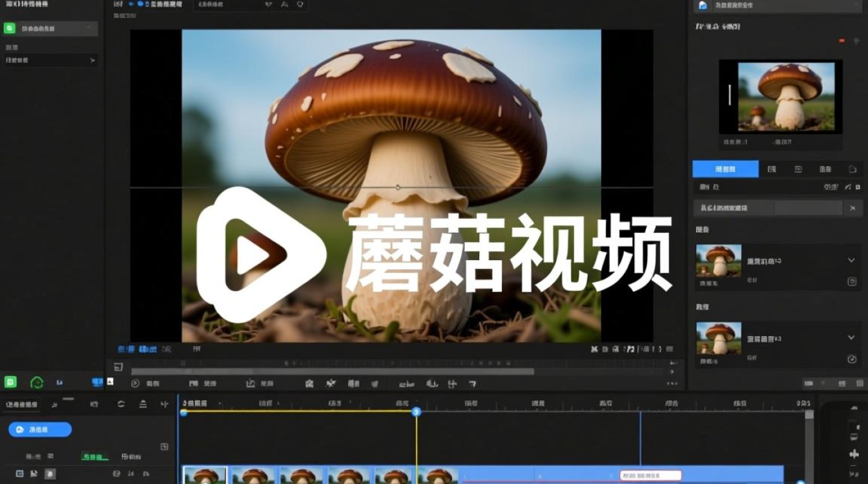This screenshot has height=484, width=868.
Task: Click the sparkle icon beside the orange indicator
Action: (856, 41)
